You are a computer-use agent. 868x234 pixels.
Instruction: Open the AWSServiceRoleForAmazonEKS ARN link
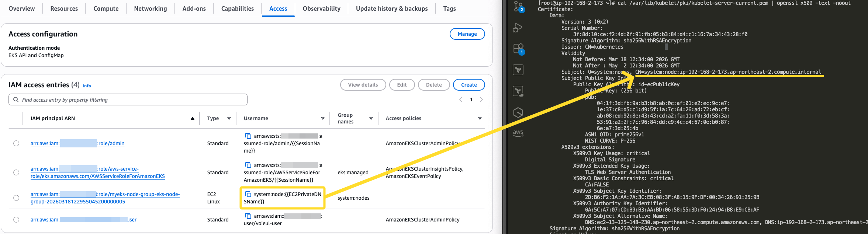98,172
